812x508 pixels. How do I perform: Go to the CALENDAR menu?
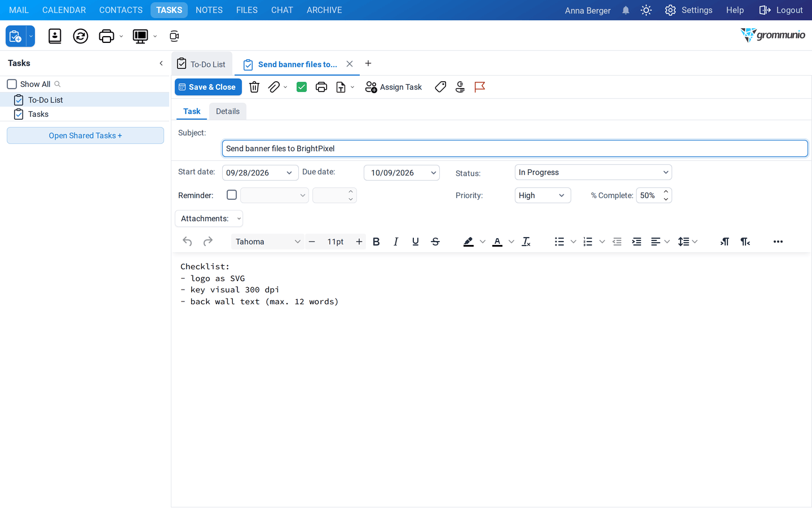tap(64, 10)
